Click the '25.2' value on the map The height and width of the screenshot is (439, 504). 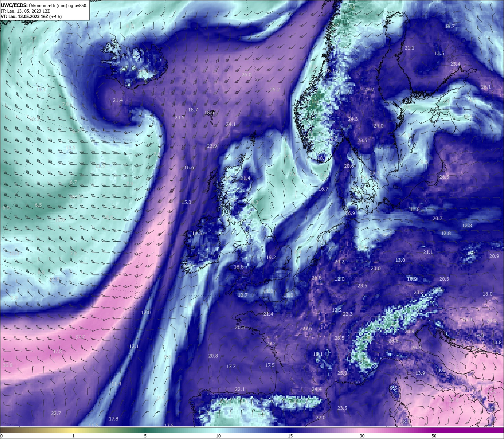(x=275, y=90)
